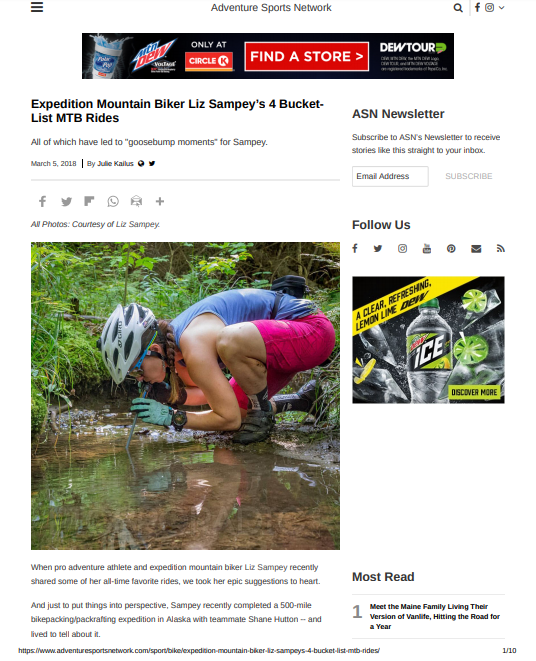Follow ASN on YouTube

427,248
